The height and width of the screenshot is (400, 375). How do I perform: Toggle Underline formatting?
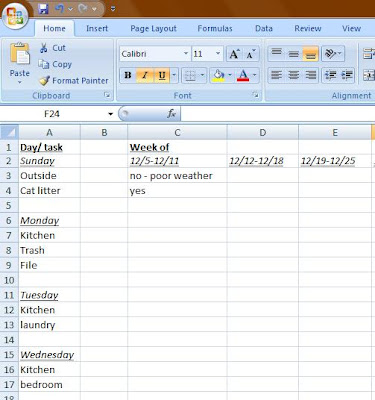click(x=162, y=75)
